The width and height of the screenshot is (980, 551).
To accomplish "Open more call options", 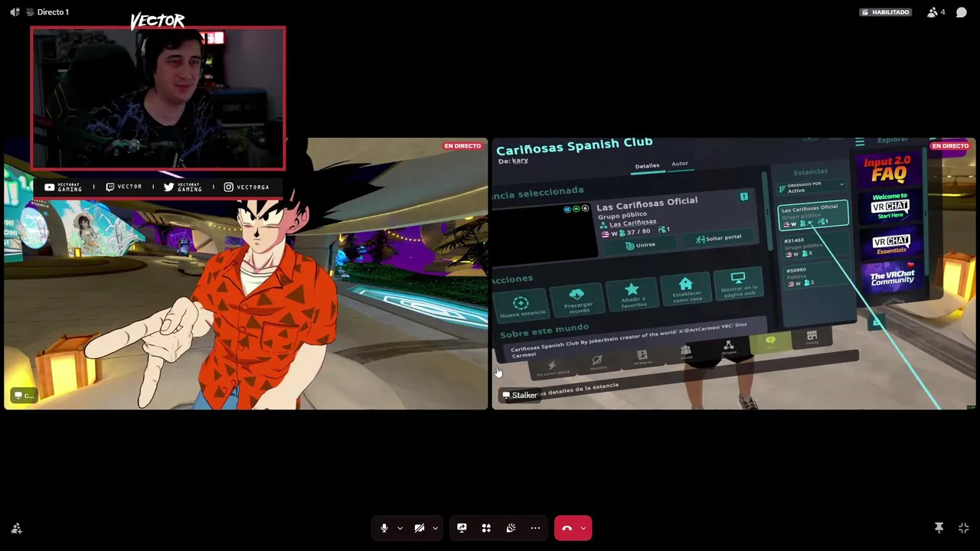I will coord(535,528).
